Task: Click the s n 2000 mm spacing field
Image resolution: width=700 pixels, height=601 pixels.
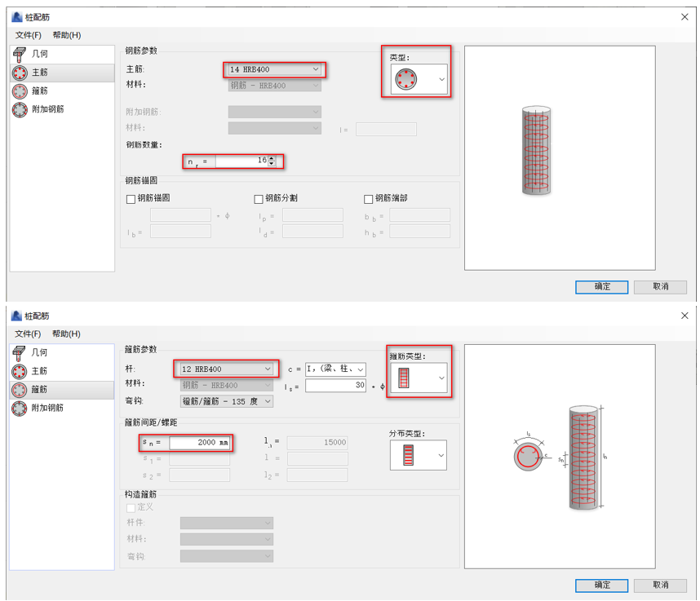Action: click(199, 443)
